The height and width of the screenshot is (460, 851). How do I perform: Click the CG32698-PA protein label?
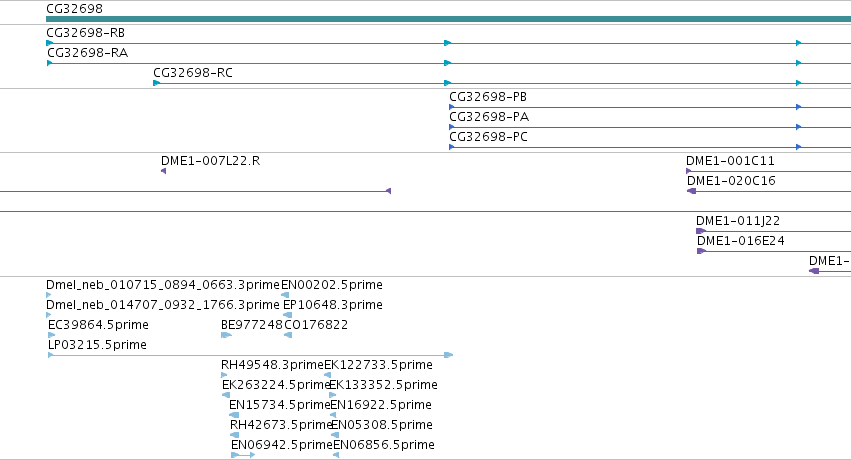pyautogui.click(x=489, y=117)
